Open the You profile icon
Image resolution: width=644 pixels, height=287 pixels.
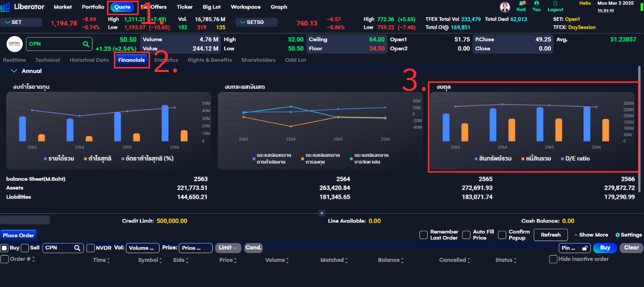point(537,3)
